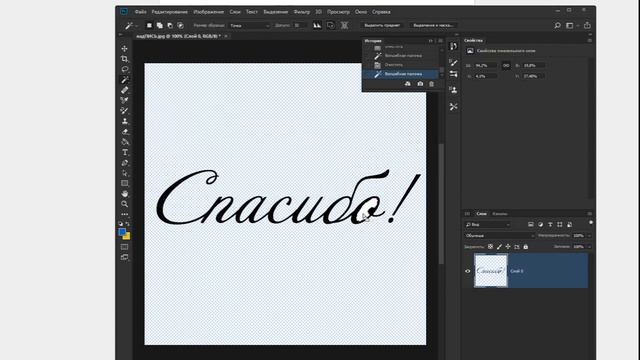Delete current history state trash icon

[431, 84]
